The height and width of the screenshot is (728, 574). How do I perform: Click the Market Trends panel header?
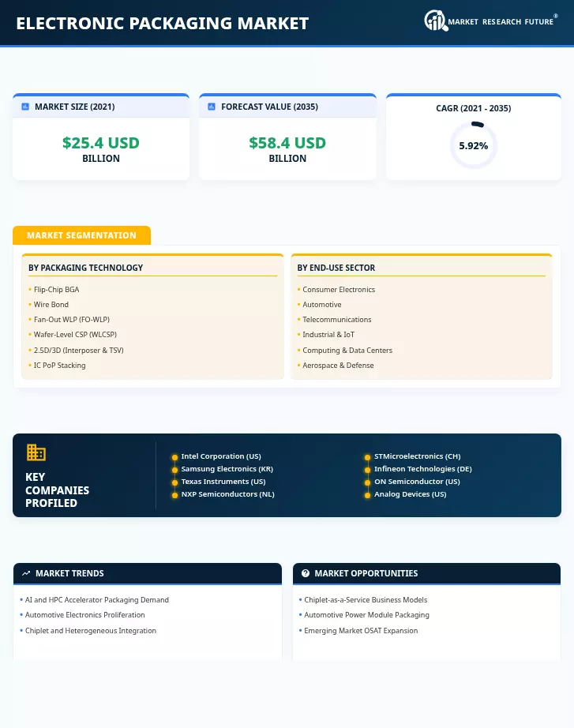(148, 573)
